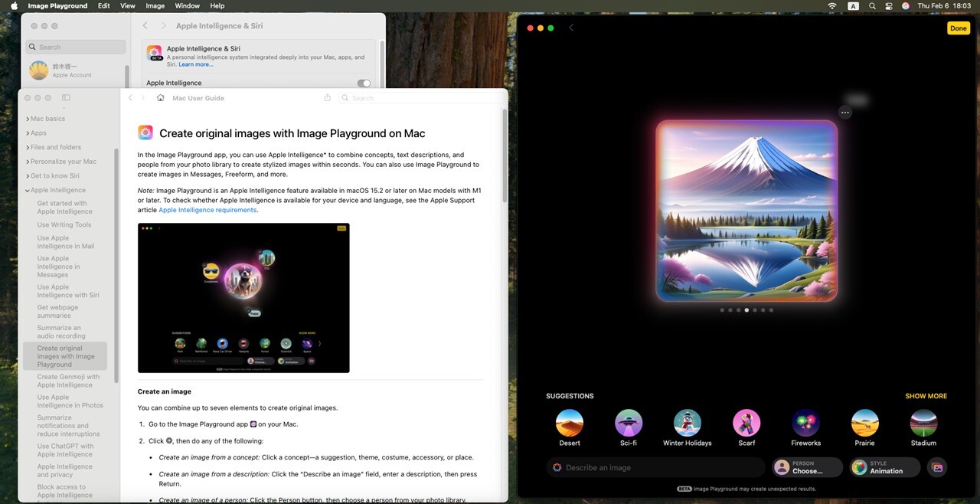
Task: Click the Describe an image field
Action: [x=656, y=467]
